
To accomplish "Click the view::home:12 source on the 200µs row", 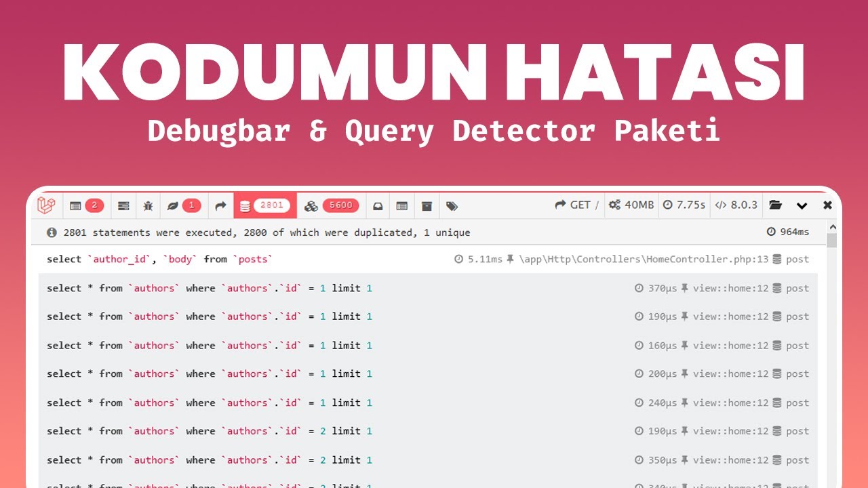I will click(730, 374).
